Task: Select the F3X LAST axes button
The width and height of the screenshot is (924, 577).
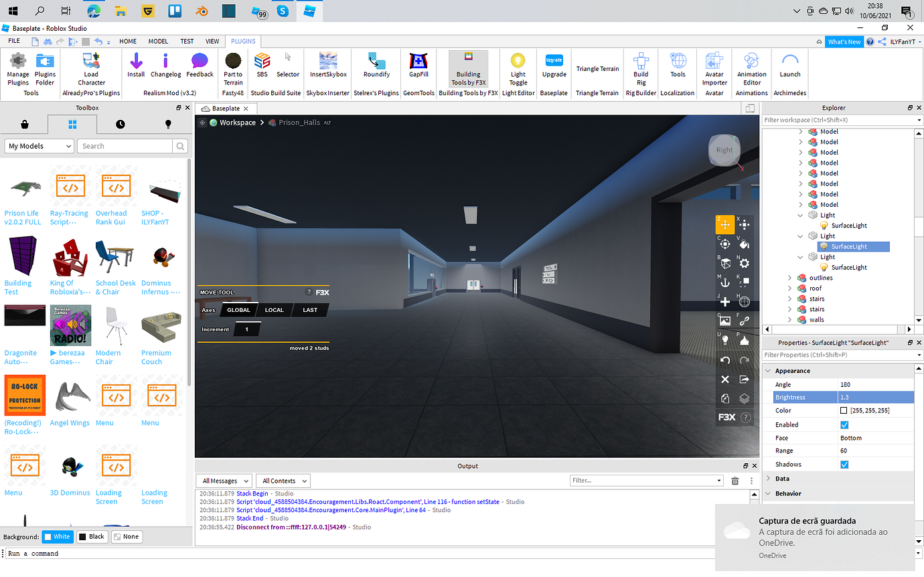Action: coord(310,310)
